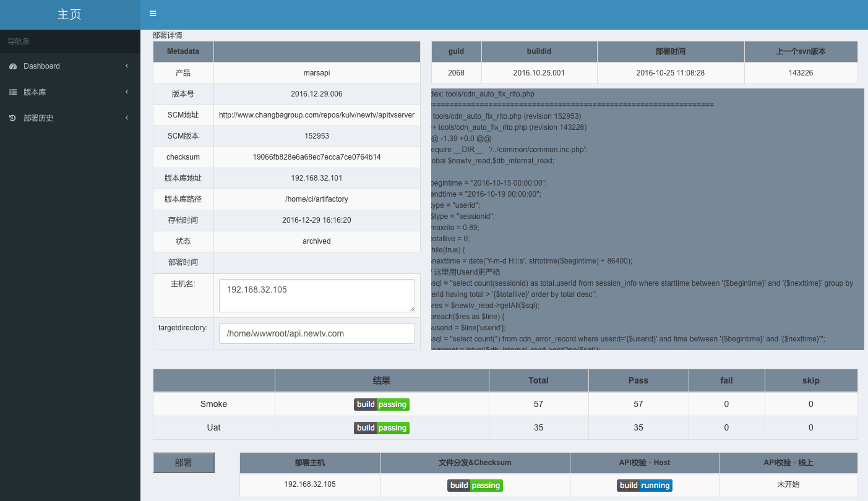868x501 pixels.
Task: Select the SCM地址 repository URL text
Action: (x=317, y=115)
